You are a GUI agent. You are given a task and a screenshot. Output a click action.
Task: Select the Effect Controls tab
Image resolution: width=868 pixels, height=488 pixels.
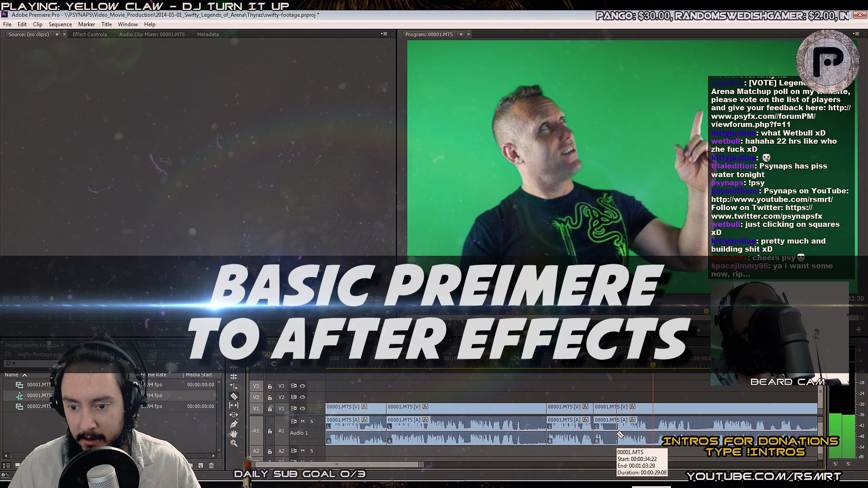(90, 34)
